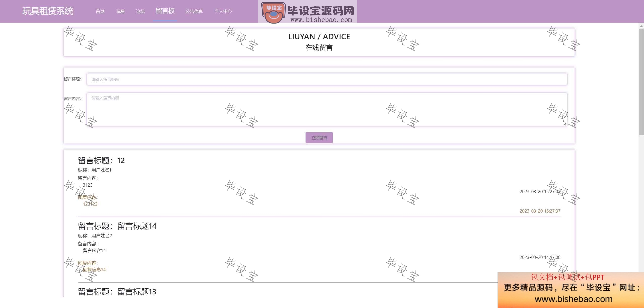Click the 立即留言 submit button
Screen dimensions: 644x308
pyautogui.click(x=319, y=138)
